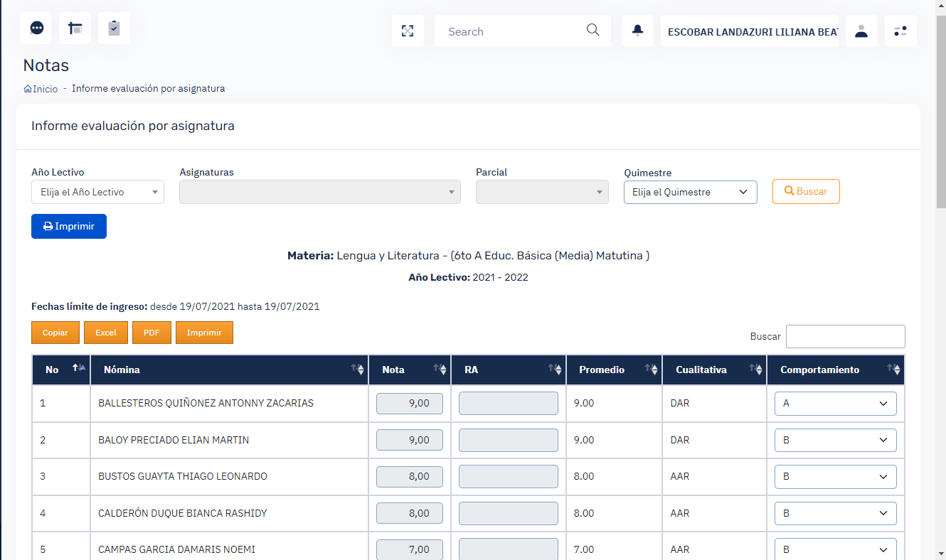
Task: Open notifications bell icon
Action: (637, 31)
